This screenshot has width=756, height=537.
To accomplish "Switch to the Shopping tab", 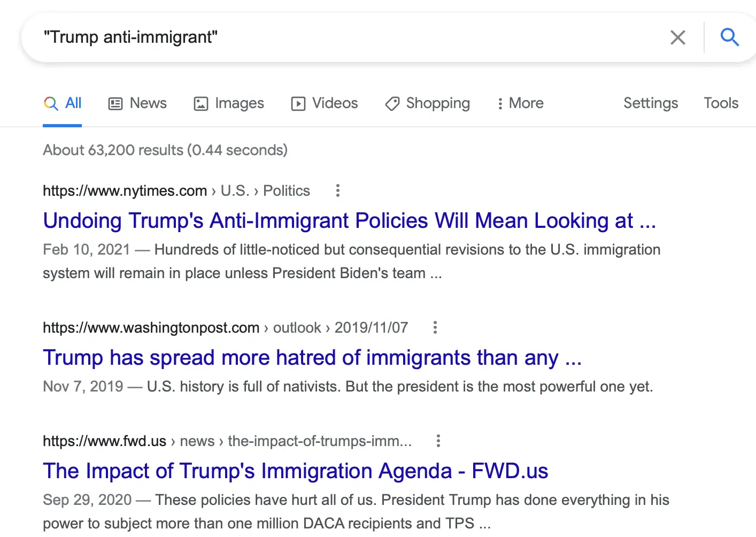I will [428, 103].
